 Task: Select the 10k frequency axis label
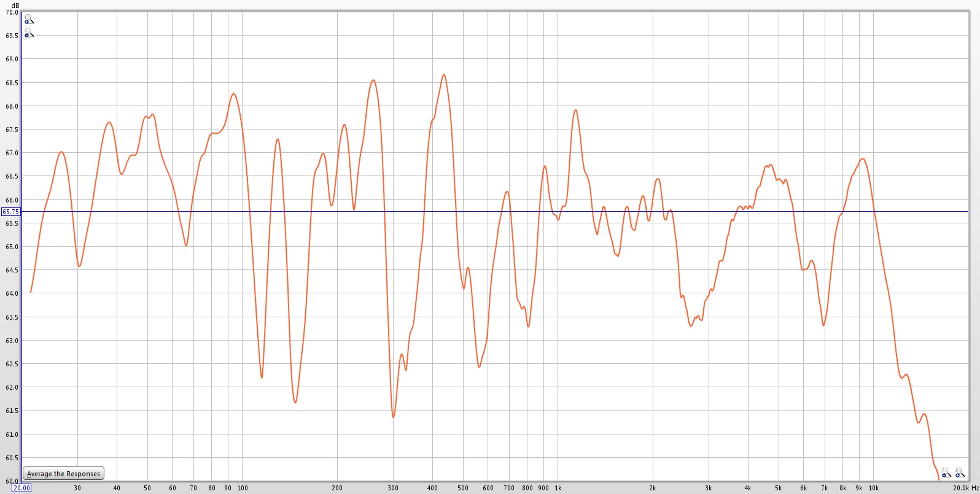tap(873, 488)
